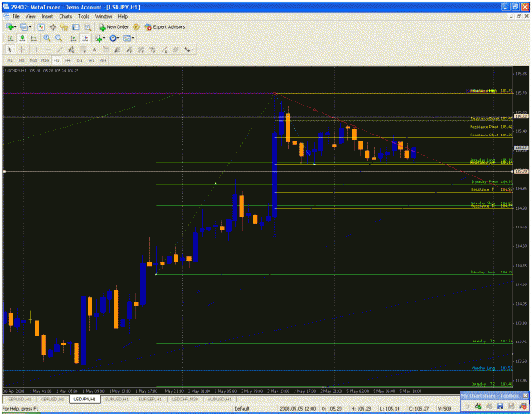Open the Charts menu
532x414 pixels.
(x=66, y=16)
